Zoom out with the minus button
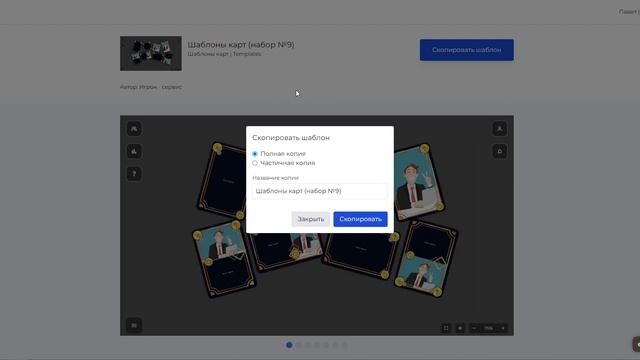Viewport: 640px width, 360px height. pos(474,328)
